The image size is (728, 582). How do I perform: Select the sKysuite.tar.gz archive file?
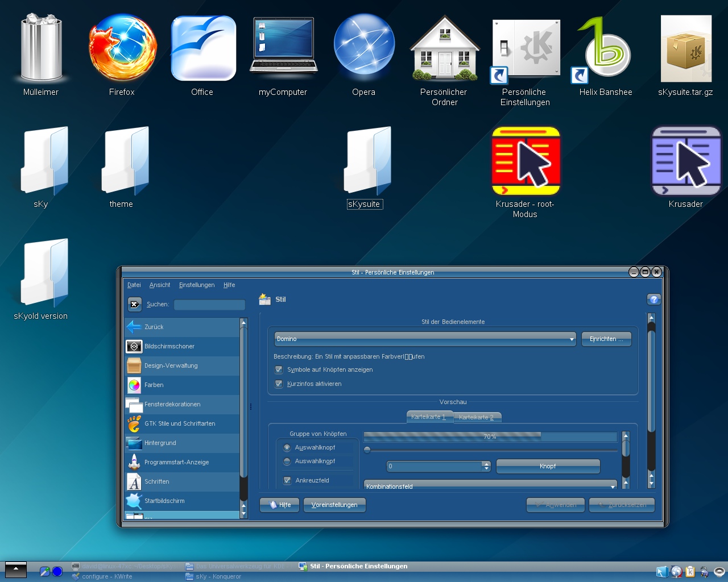[x=686, y=49]
